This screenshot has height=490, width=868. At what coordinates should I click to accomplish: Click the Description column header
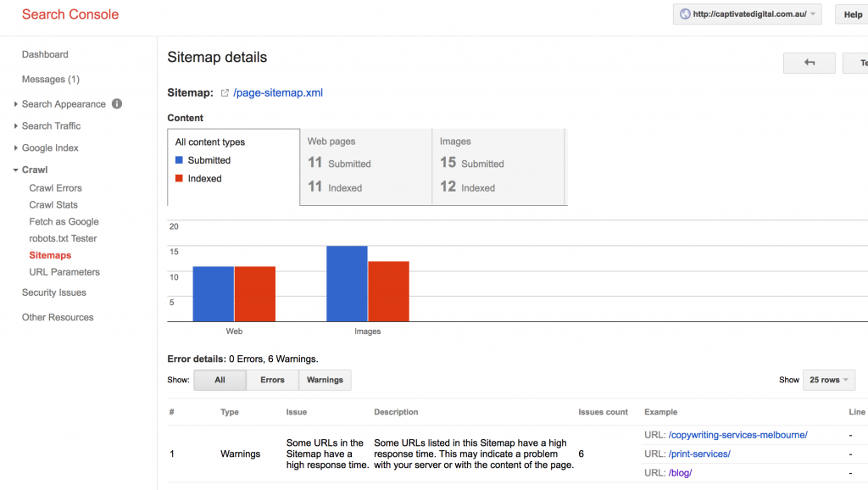(x=396, y=412)
